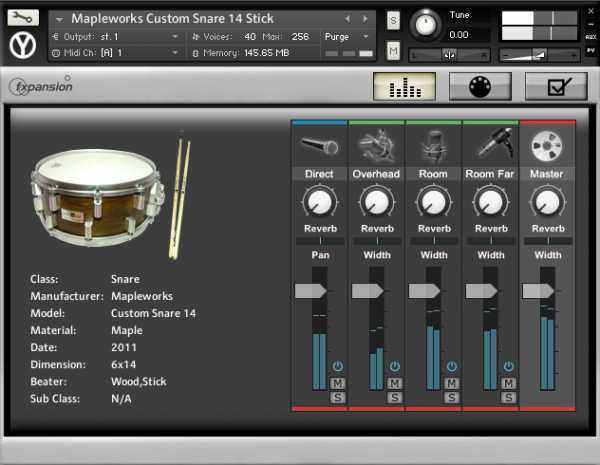Go to next instrument with right arrow
The height and width of the screenshot is (465, 600).
[x=365, y=18]
